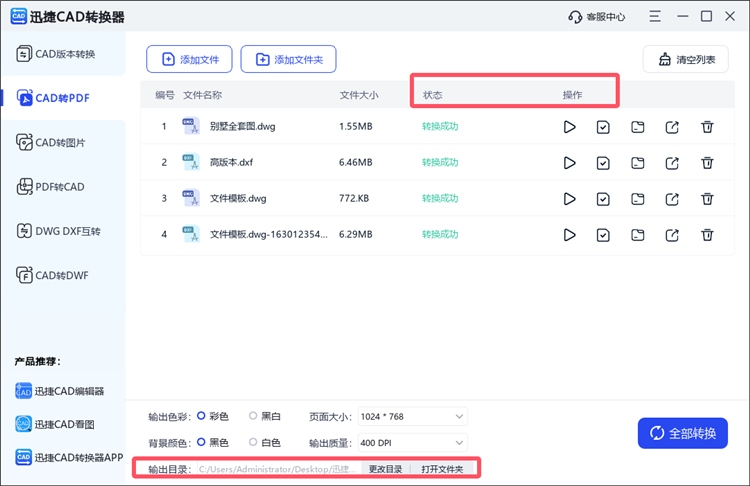Start conversion of 别墅全套图.dwg with play icon
Image resolution: width=750 pixels, height=486 pixels.
tap(569, 127)
